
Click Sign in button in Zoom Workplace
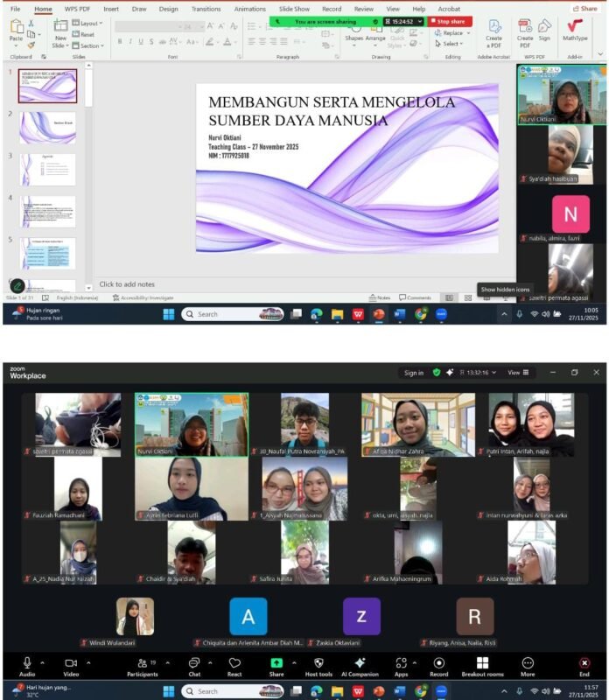point(414,372)
